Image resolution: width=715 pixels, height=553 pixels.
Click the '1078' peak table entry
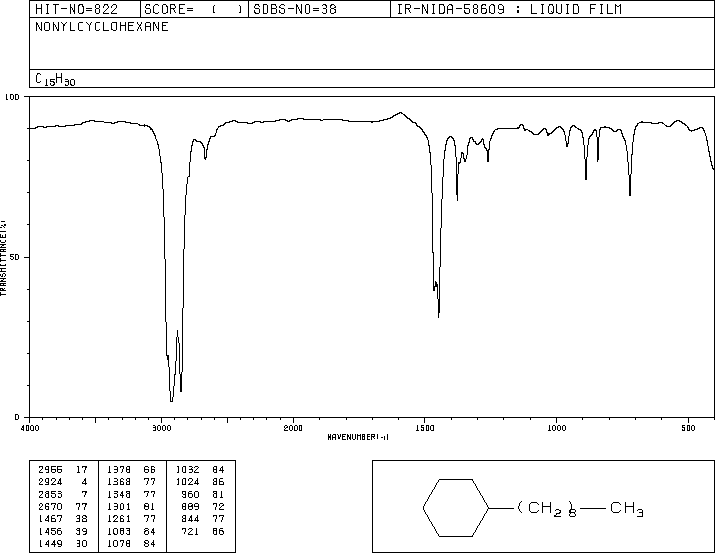coord(119,543)
